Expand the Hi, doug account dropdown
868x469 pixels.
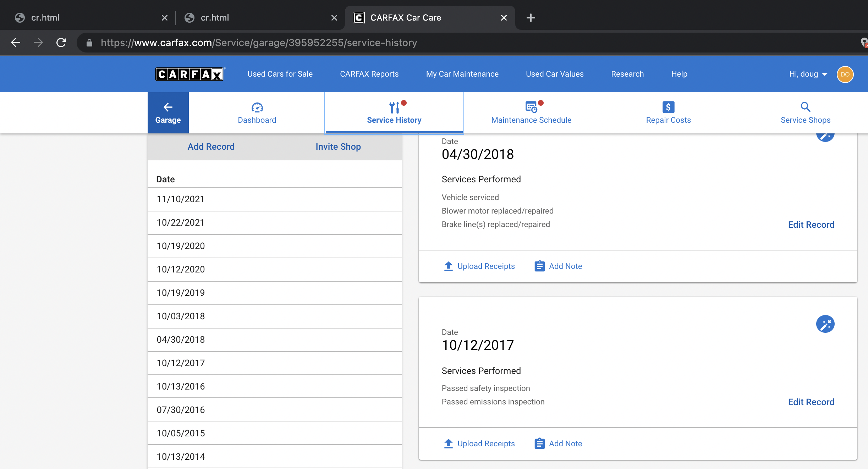808,74
